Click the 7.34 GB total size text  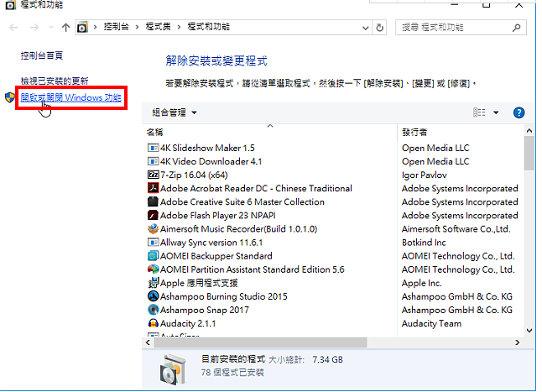pyautogui.click(x=328, y=360)
